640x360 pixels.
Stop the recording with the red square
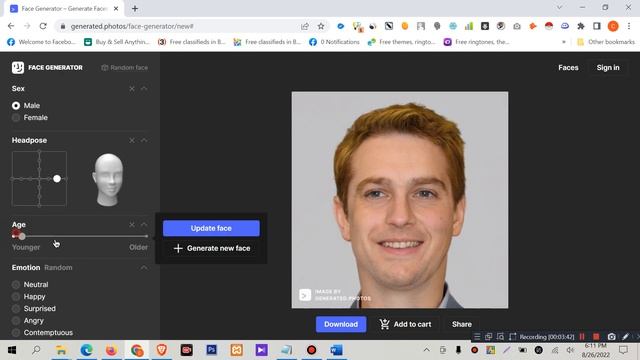click(x=596, y=337)
